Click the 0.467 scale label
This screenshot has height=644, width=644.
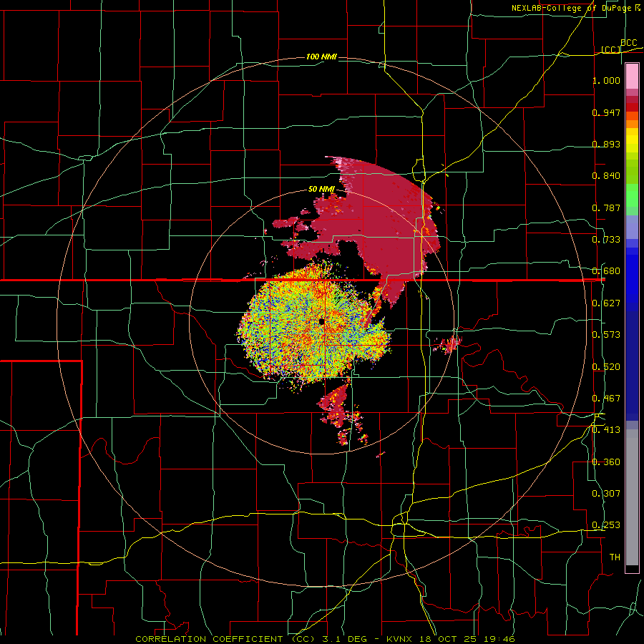pyautogui.click(x=606, y=399)
